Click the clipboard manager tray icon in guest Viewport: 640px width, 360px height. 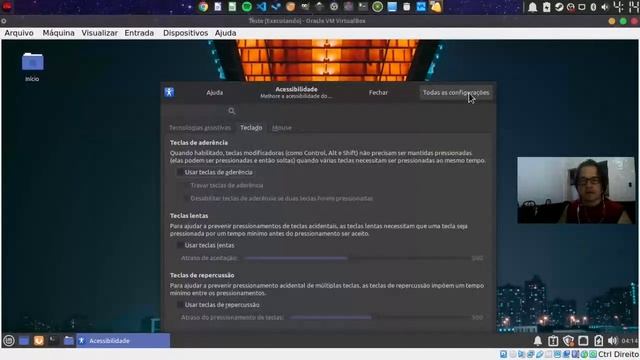tap(553, 340)
